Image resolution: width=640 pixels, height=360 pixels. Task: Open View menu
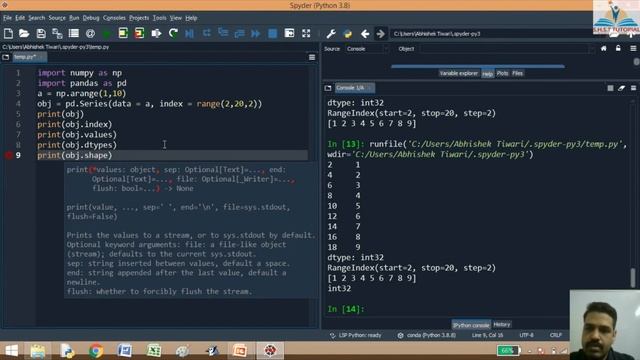point(176,18)
